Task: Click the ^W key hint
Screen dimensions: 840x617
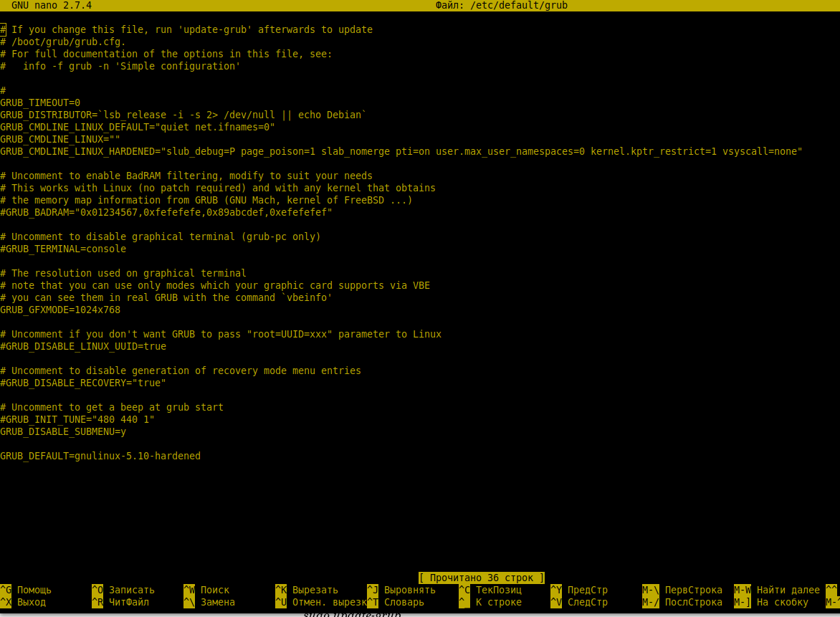Action: click(x=189, y=590)
